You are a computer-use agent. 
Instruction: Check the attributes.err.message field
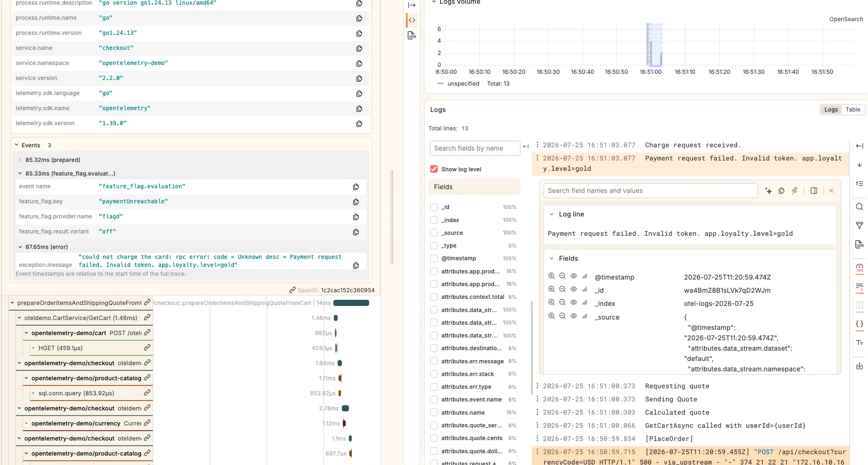click(434, 361)
